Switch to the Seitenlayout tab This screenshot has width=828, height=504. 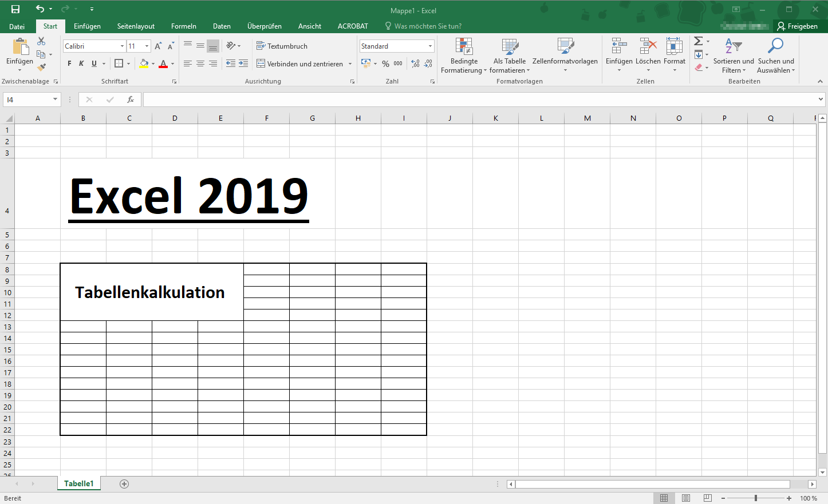click(x=136, y=26)
